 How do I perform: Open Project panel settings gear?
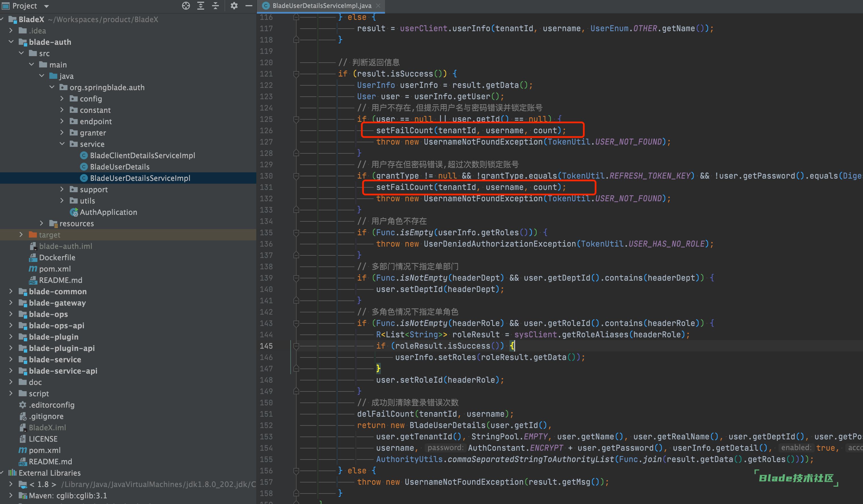[234, 5]
